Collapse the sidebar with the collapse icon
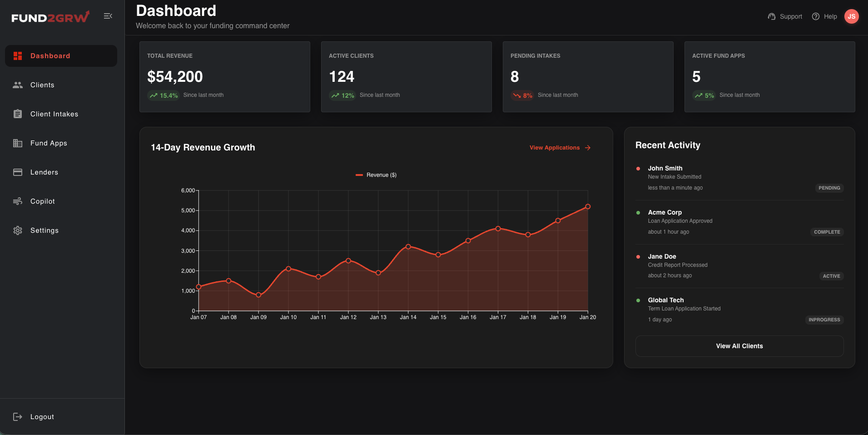868x435 pixels. (x=108, y=15)
